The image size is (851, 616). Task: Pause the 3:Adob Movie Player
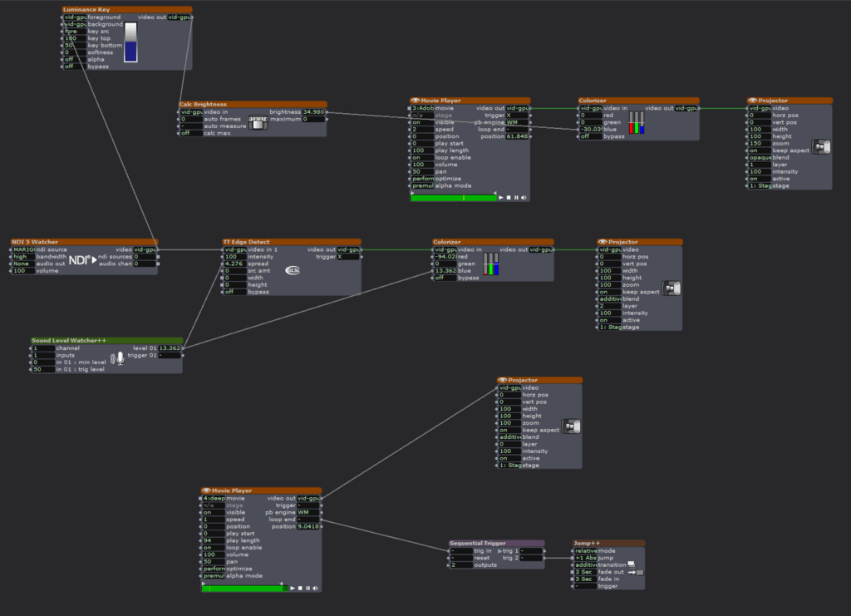click(516, 198)
